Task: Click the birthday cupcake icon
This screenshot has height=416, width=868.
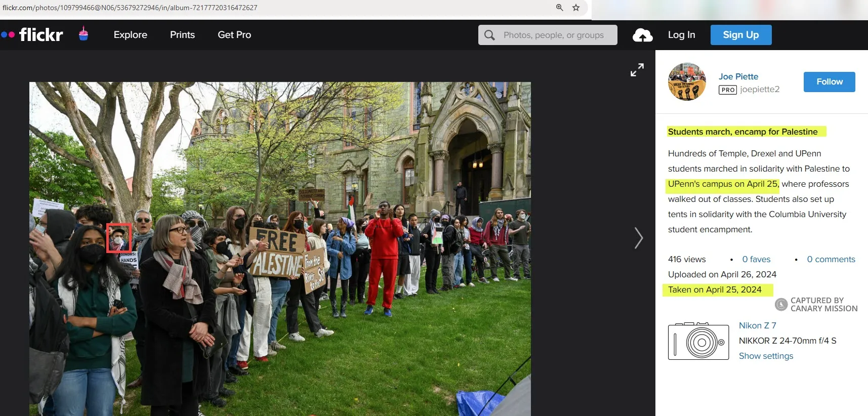Action: (84, 34)
